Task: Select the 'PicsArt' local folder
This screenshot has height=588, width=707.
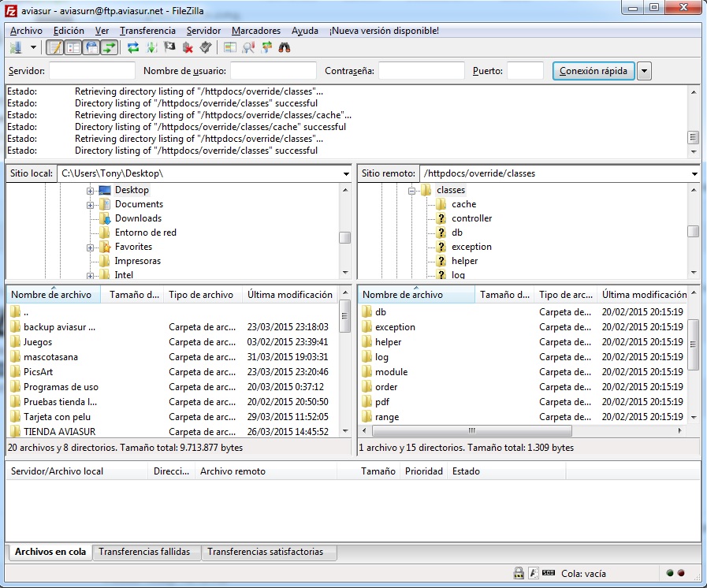Action: (173, 372)
